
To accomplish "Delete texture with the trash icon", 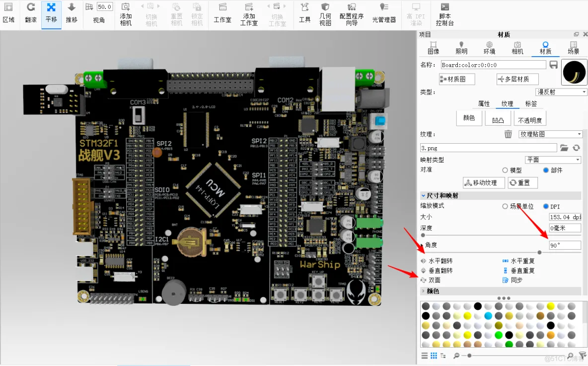I will pos(508,134).
